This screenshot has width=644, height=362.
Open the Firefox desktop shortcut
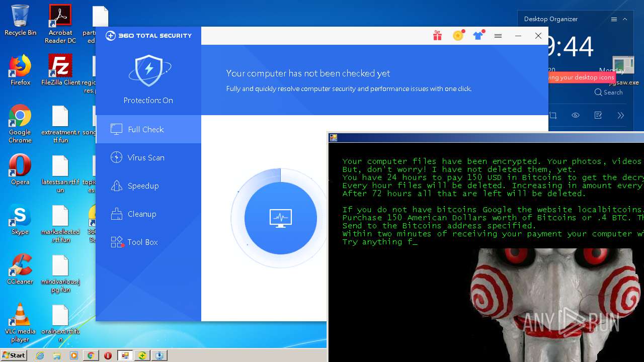[20, 70]
